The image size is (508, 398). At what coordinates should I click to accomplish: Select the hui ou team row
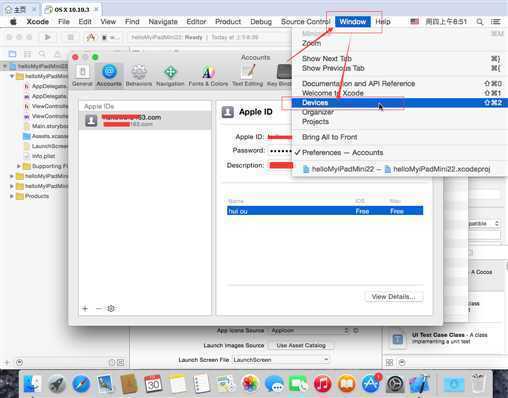tap(325, 211)
